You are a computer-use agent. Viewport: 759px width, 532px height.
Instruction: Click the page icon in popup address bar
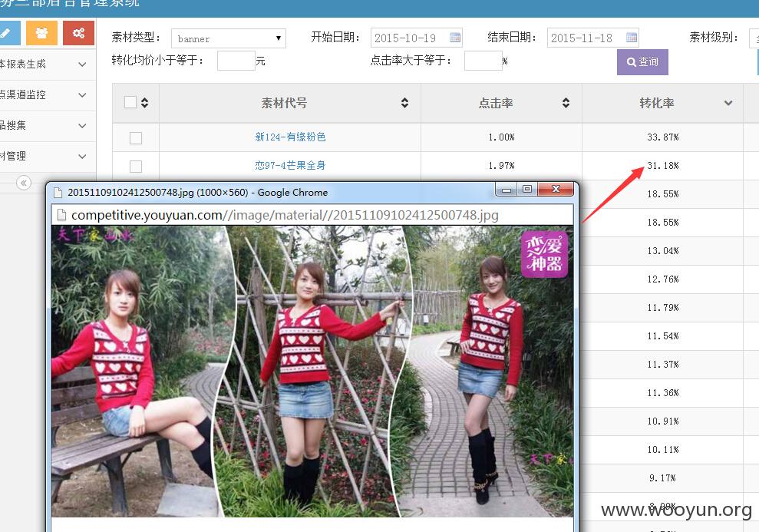pos(61,215)
